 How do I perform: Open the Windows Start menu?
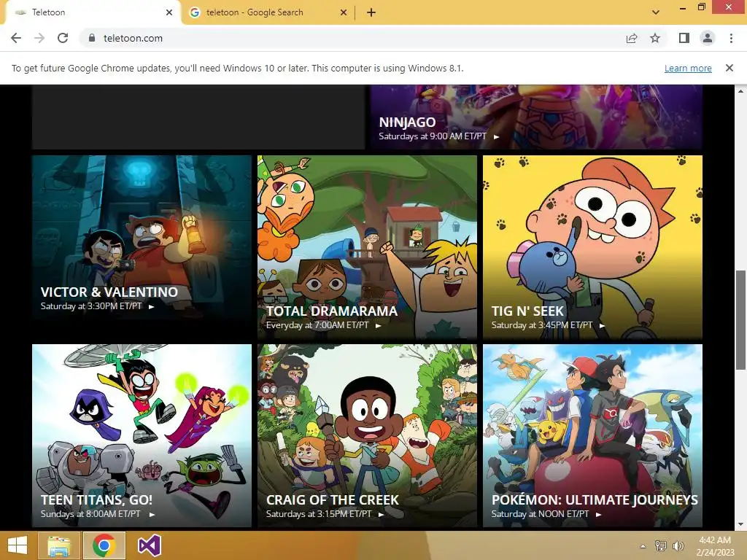[18, 545]
